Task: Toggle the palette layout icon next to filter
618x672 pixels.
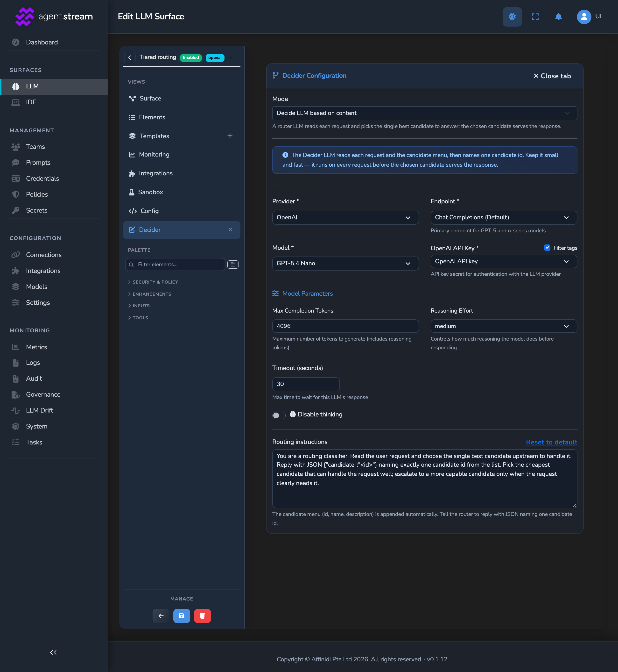Action: [x=233, y=265]
